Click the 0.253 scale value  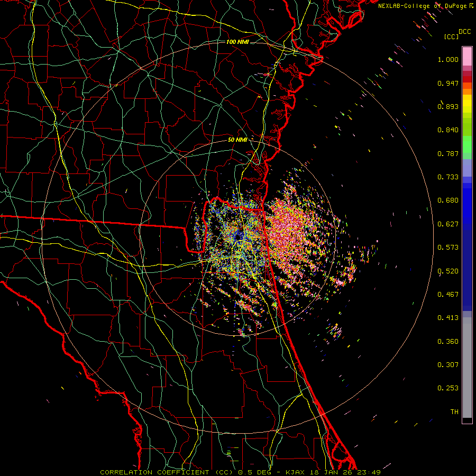[x=448, y=388]
